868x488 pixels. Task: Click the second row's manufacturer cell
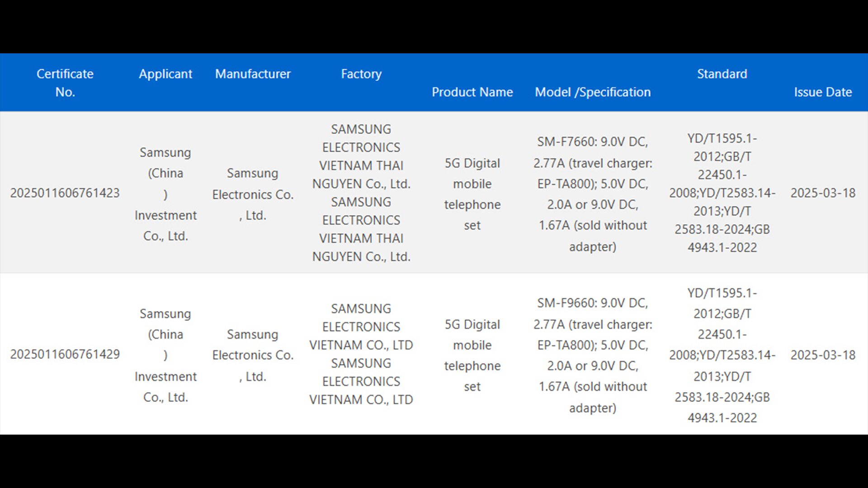253,355
